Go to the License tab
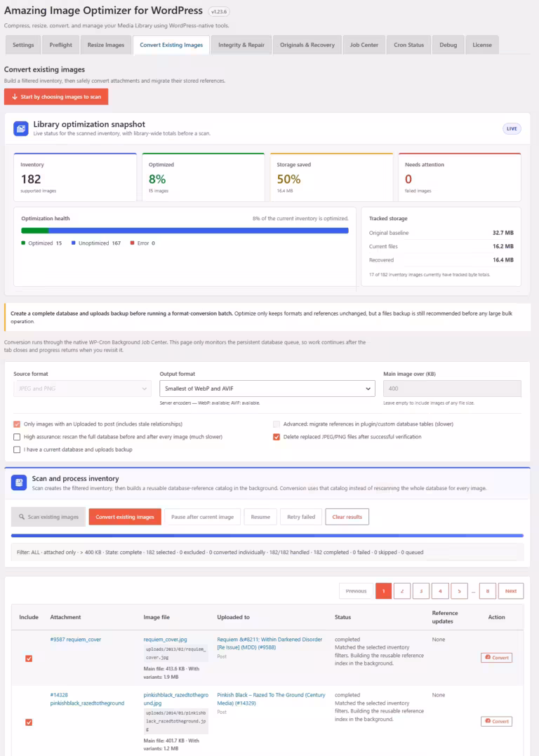Viewport: 539px width, 756px height. click(482, 45)
